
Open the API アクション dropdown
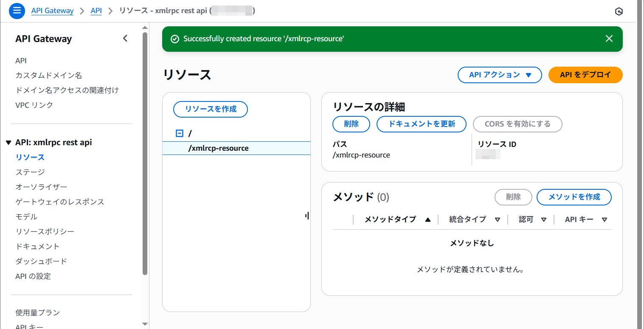click(x=499, y=75)
